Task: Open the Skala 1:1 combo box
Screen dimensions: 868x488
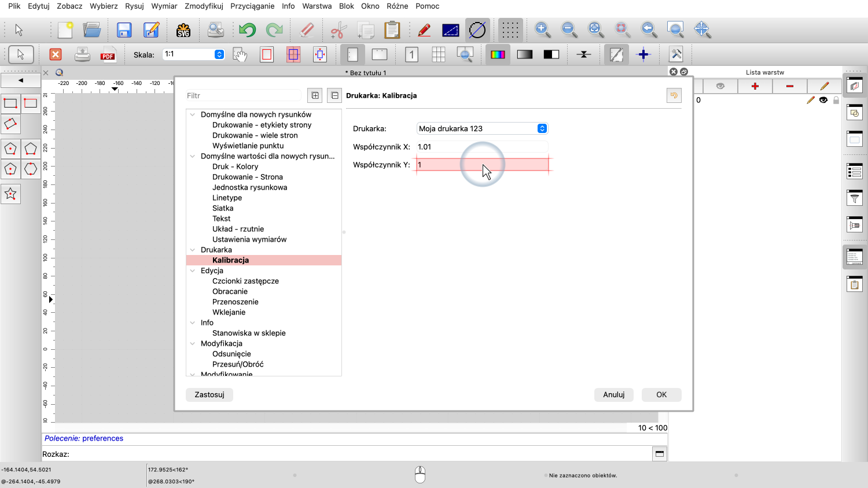Action: point(194,54)
